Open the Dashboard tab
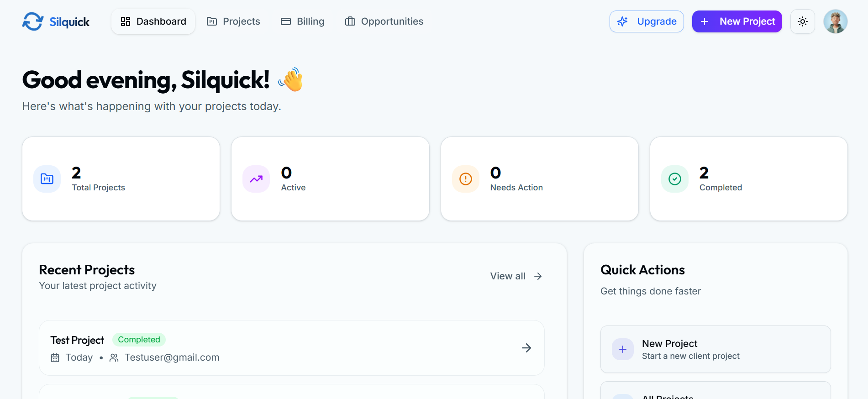The image size is (868, 399). [x=153, y=21]
